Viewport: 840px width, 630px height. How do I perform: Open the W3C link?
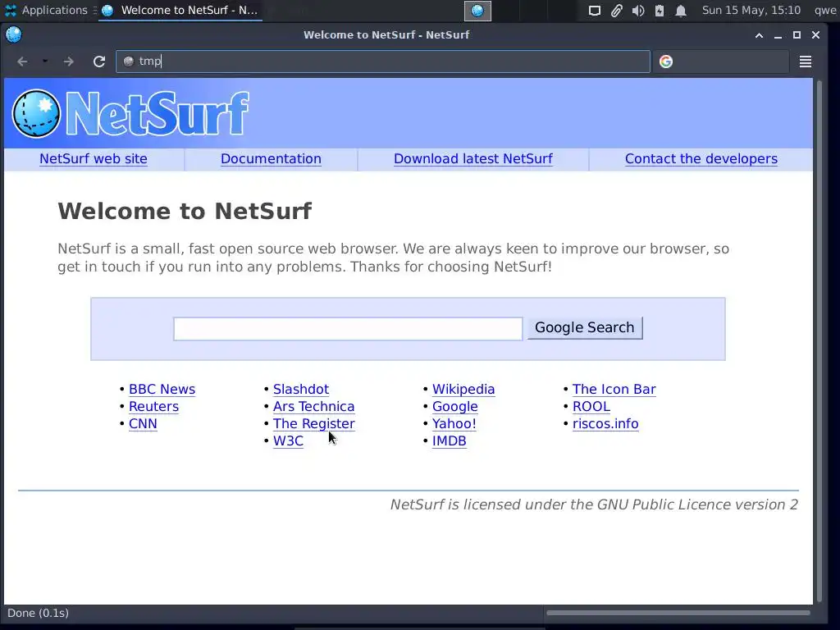(288, 441)
